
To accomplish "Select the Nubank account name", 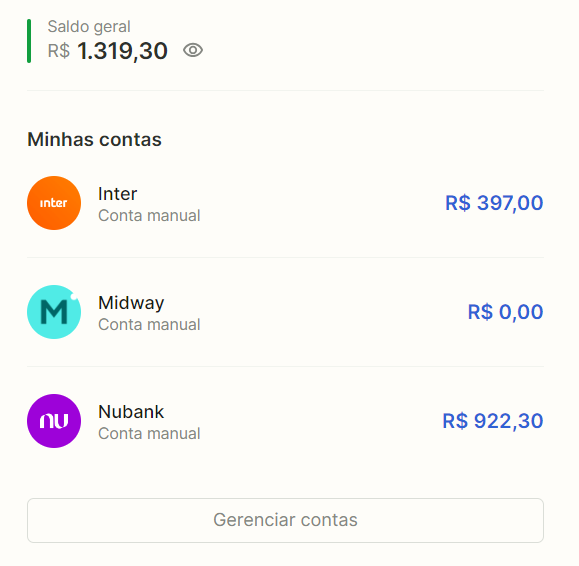I will point(131,412).
